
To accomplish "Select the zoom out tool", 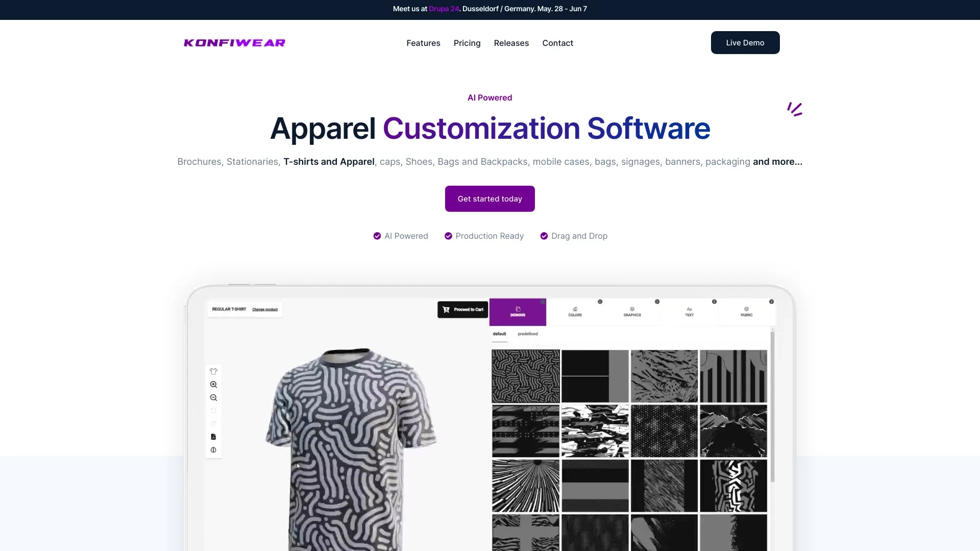I will 213,397.
